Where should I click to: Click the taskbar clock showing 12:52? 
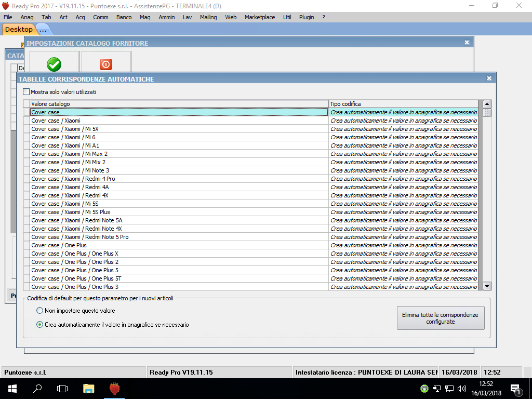(x=486, y=389)
